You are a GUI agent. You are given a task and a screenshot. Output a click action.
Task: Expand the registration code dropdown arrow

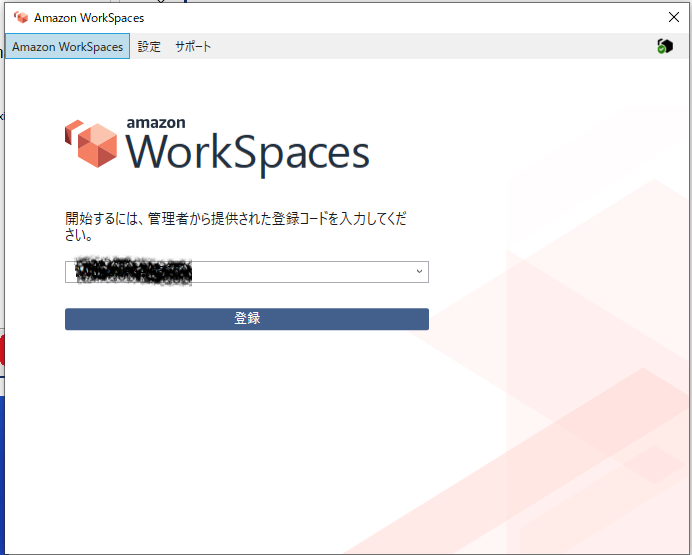pos(419,271)
